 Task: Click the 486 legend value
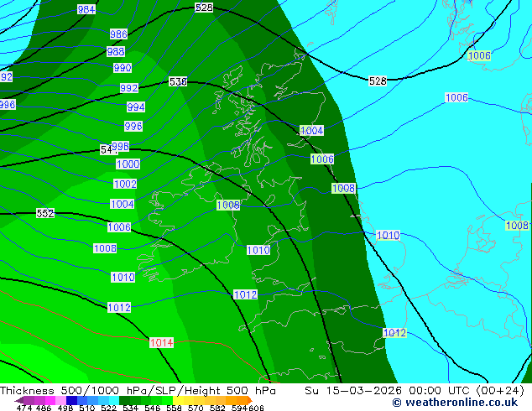click(x=44, y=408)
